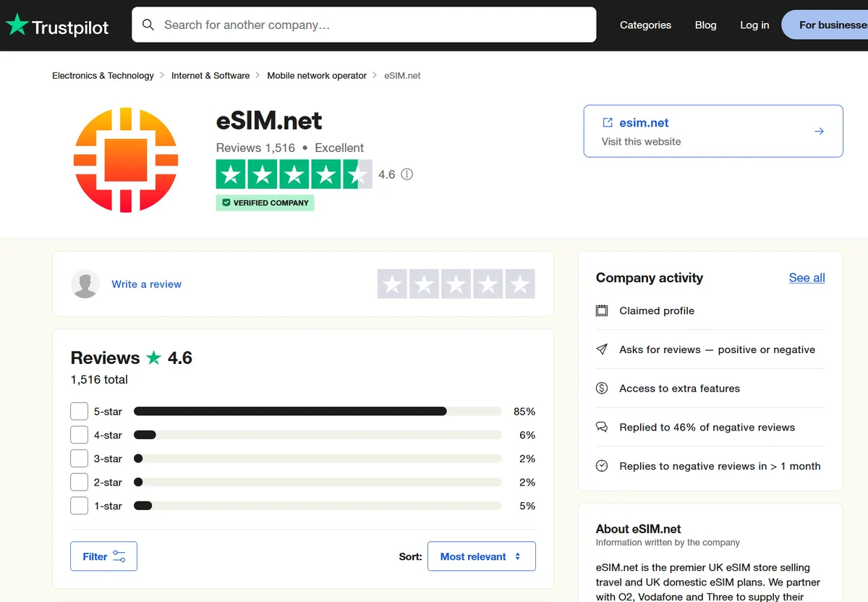Click See all company activity

coord(807,278)
